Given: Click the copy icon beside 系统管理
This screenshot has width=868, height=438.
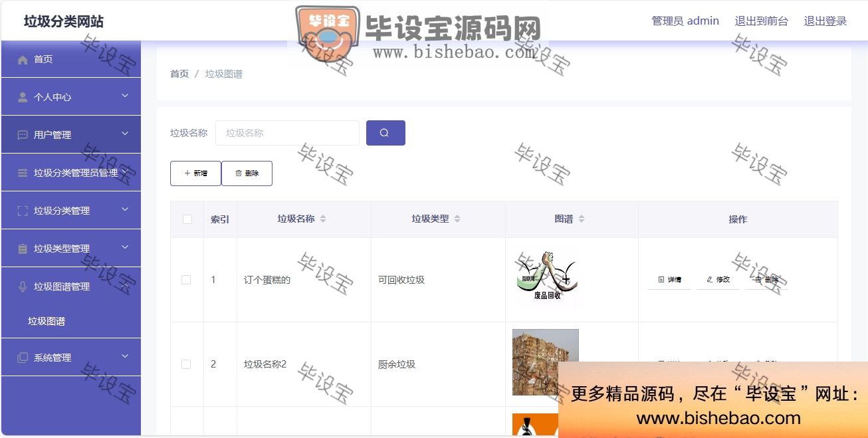Looking at the screenshot, I should [23, 358].
